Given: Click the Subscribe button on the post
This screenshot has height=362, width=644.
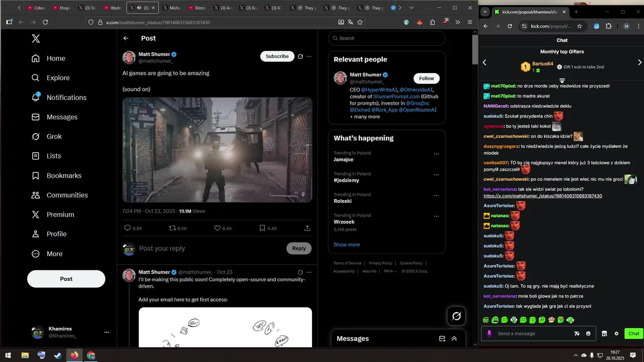Looking at the screenshot, I should pyautogui.click(x=277, y=56).
